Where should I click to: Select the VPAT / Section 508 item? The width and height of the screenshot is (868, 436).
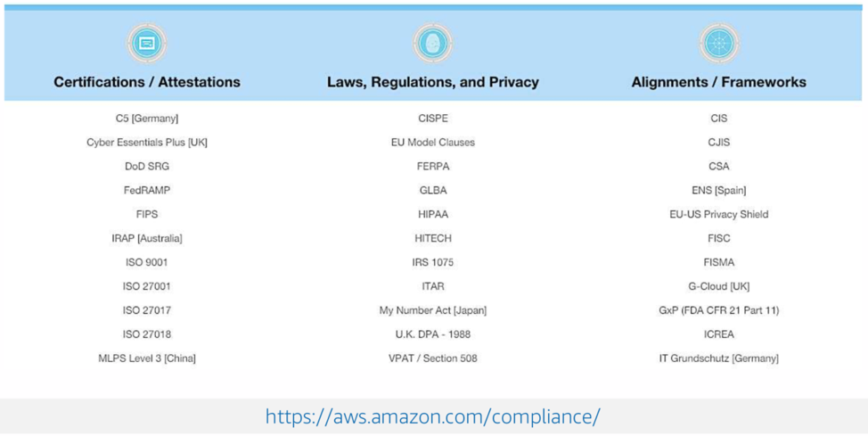coord(433,358)
